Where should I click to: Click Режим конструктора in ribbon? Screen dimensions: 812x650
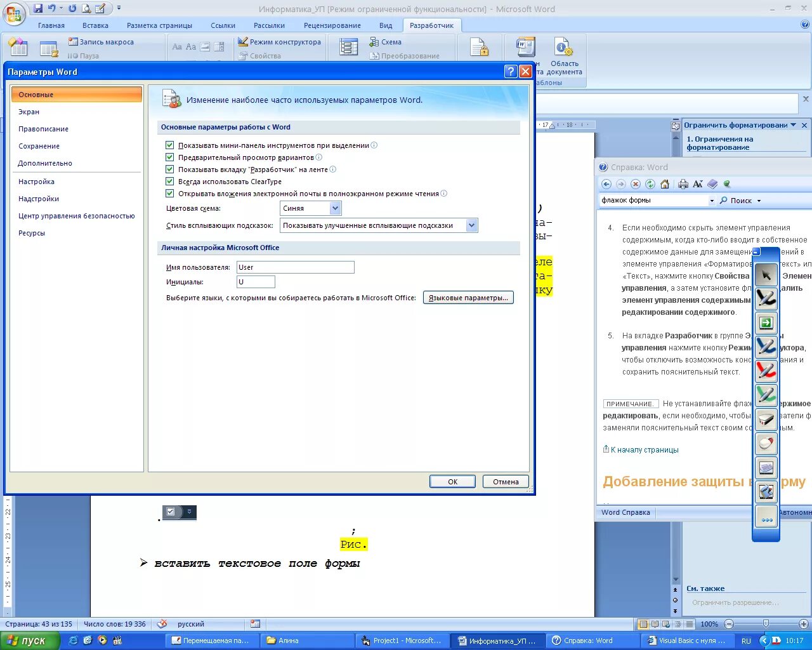tap(280, 42)
